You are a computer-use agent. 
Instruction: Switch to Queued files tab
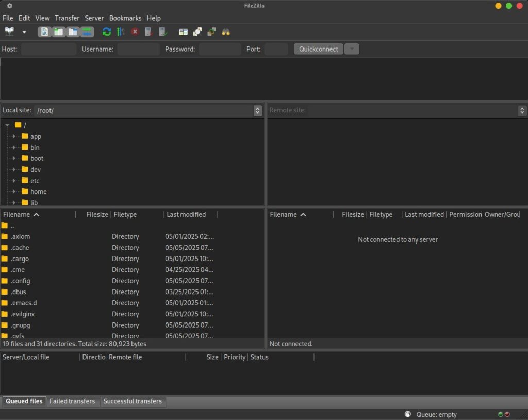[x=24, y=401]
